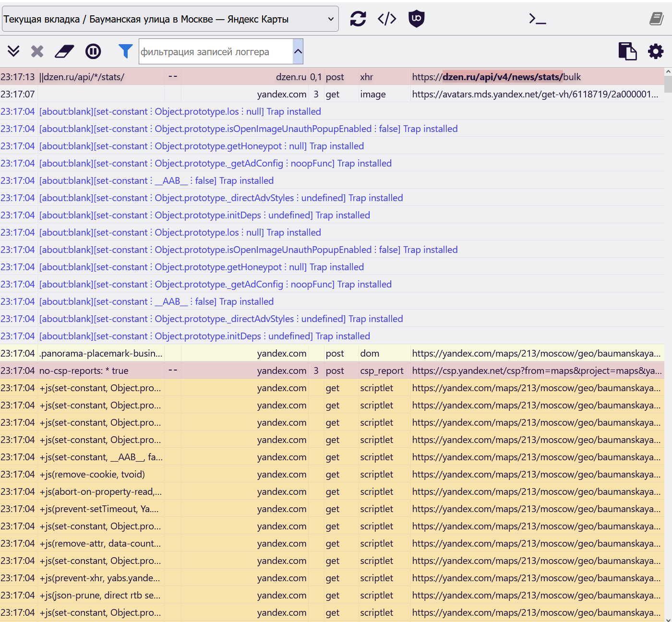The width and height of the screenshot is (672, 622).
Task: Select the +js(prevent-xhr, yabs.yande... row
Action: point(332,578)
